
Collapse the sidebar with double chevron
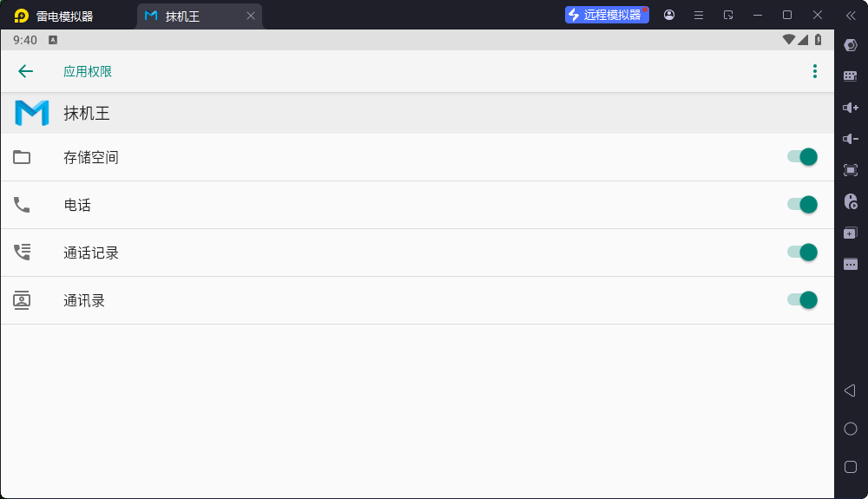point(851,16)
